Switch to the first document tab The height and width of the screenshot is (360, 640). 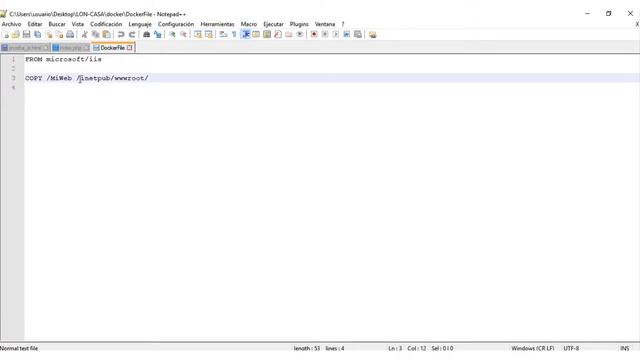[25, 48]
